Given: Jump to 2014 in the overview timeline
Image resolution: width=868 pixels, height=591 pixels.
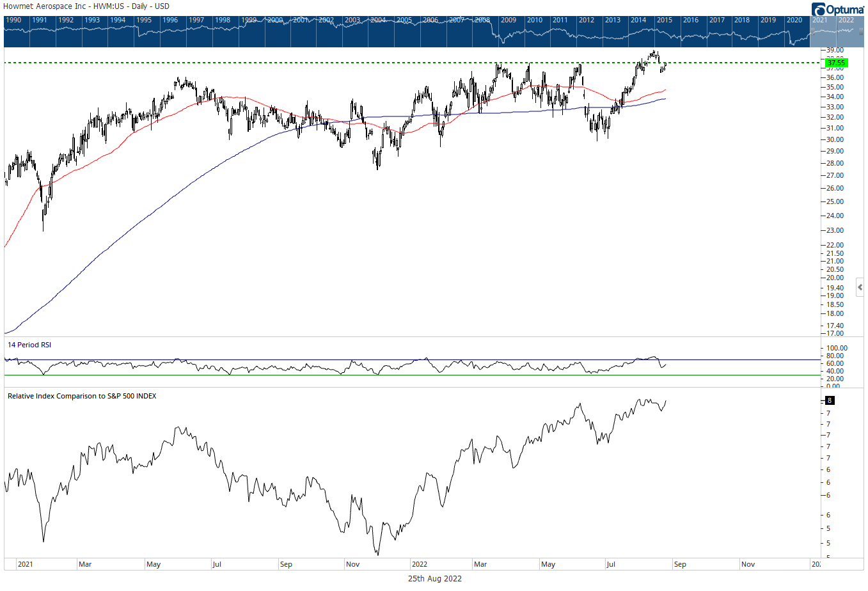Looking at the screenshot, I should 638,20.
